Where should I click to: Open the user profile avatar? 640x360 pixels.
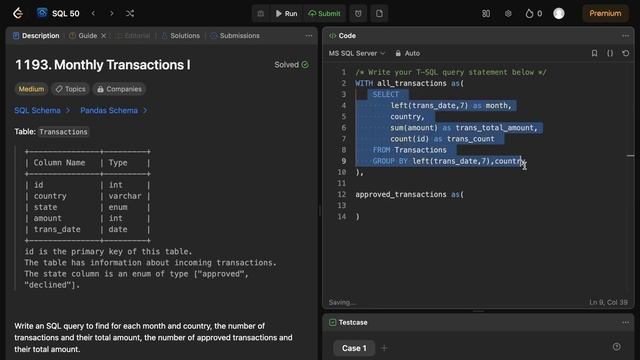pos(559,13)
